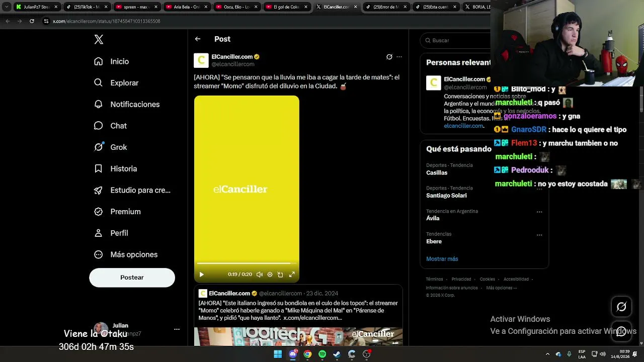Image resolution: width=644 pixels, height=362 pixels.
Task: Open Información sobre anuncios footer link
Action: pos(452,288)
